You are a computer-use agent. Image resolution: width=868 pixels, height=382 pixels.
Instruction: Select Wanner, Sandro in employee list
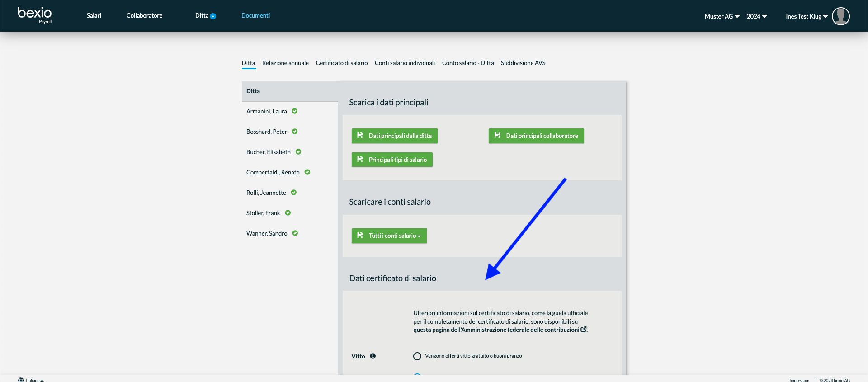pyautogui.click(x=267, y=233)
